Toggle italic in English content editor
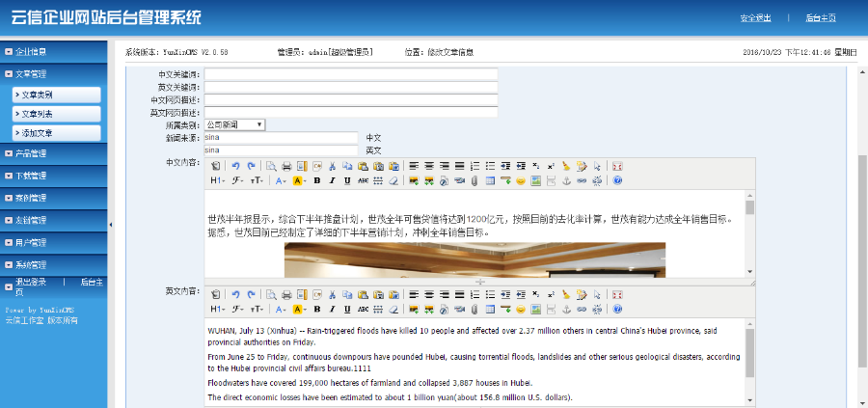The image size is (868, 408). 332,309
